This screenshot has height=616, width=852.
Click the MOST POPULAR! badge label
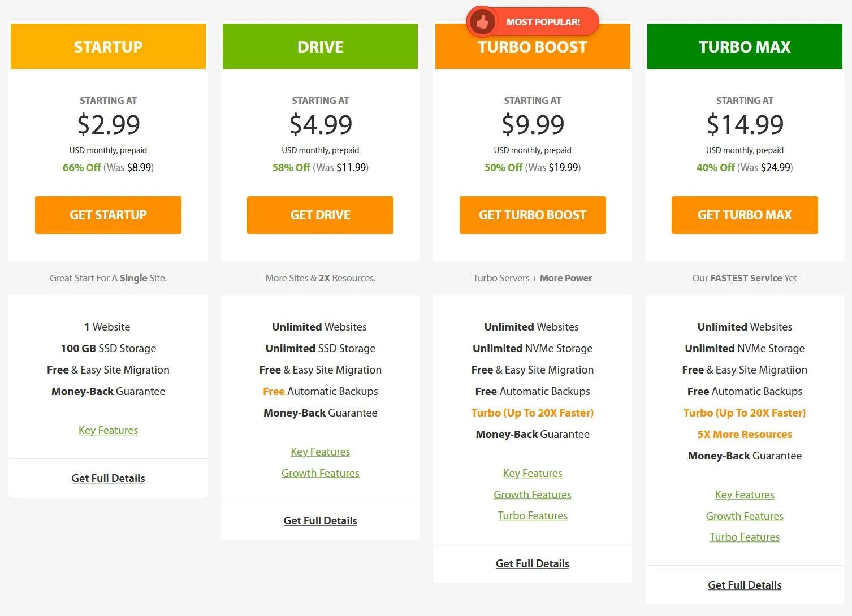[543, 22]
